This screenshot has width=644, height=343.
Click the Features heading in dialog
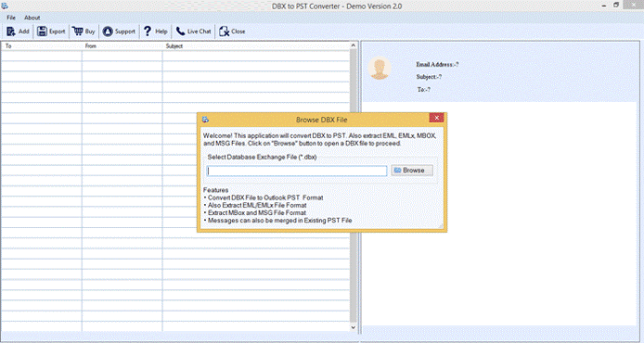pyautogui.click(x=215, y=190)
